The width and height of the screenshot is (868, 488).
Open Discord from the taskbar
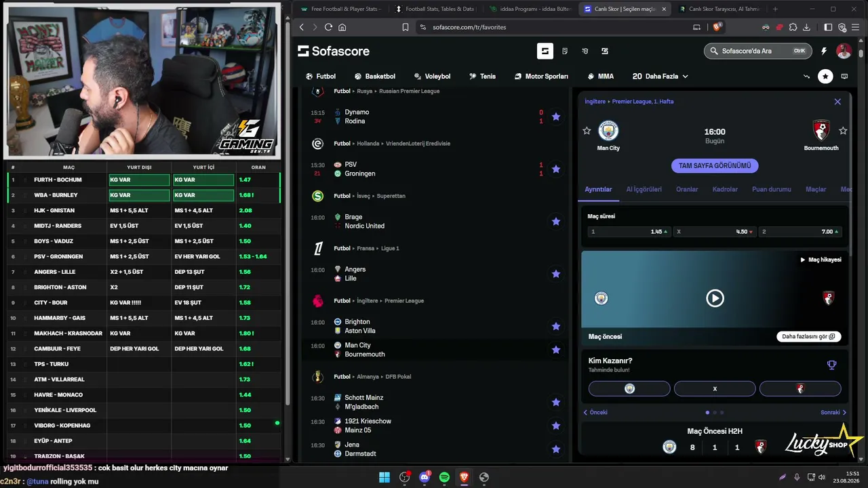point(425,477)
